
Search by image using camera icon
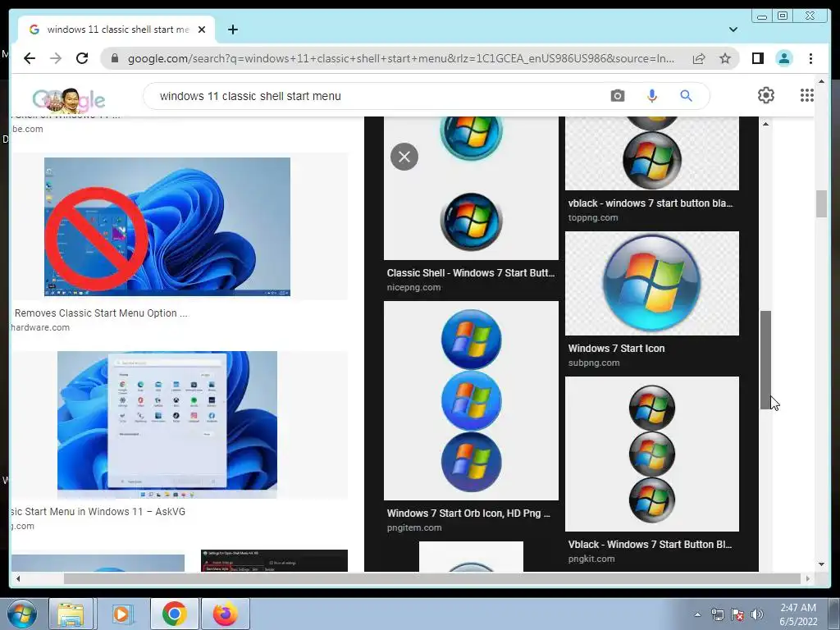click(x=617, y=96)
